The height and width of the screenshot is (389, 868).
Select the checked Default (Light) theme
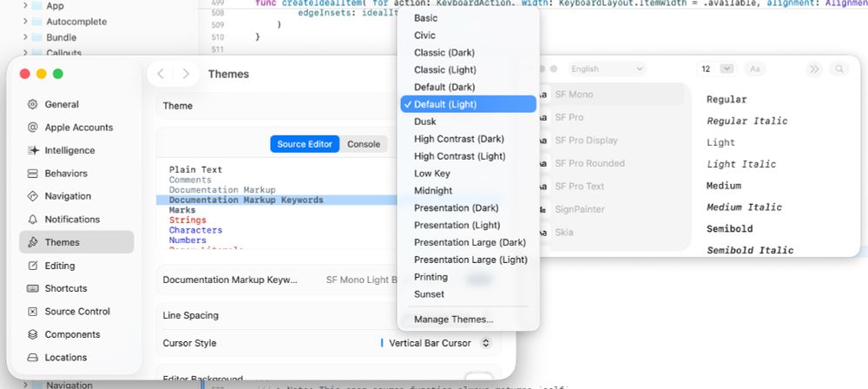point(469,104)
